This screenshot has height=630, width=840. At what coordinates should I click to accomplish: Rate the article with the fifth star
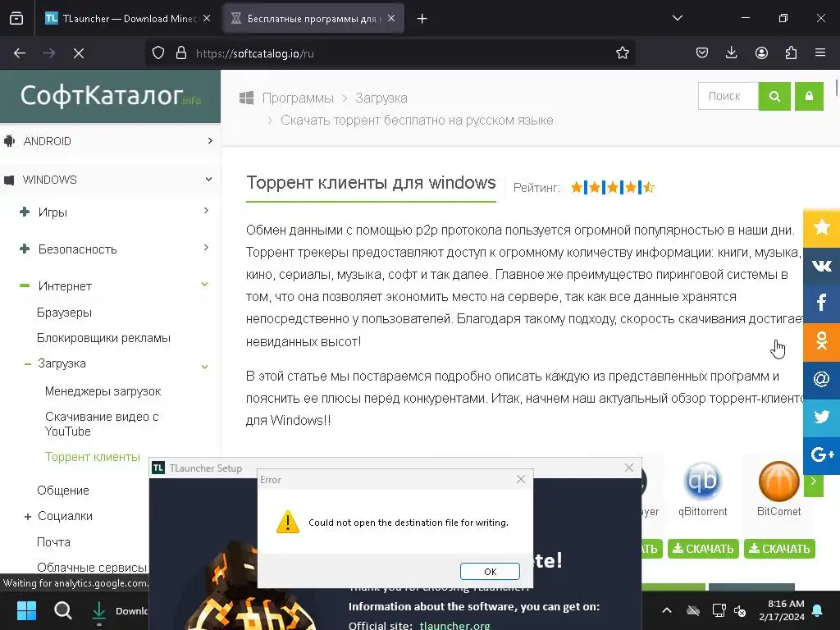pos(649,187)
